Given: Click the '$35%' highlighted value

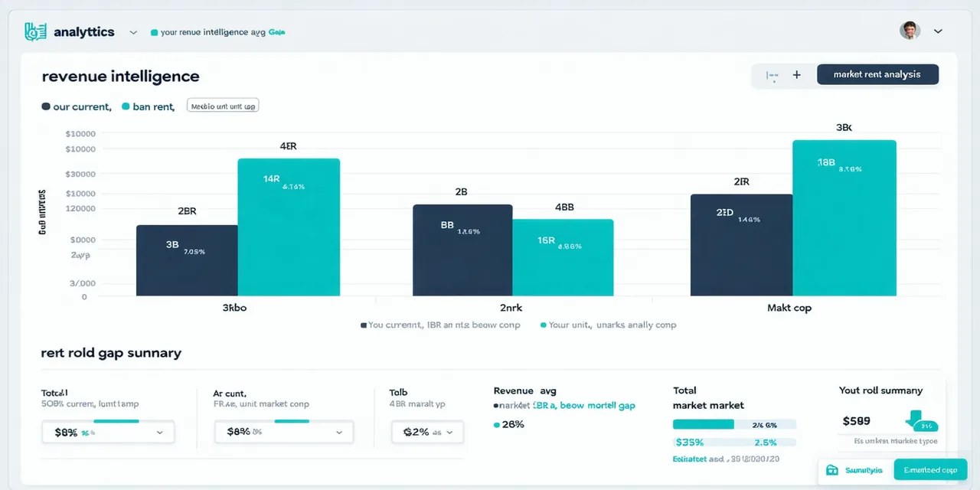Looking at the screenshot, I should (x=689, y=442).
